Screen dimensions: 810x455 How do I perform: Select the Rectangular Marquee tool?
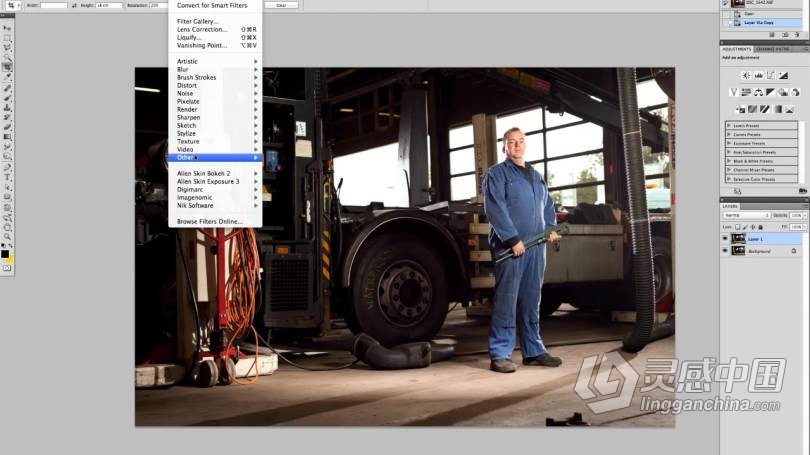click(x=7, y=38)
